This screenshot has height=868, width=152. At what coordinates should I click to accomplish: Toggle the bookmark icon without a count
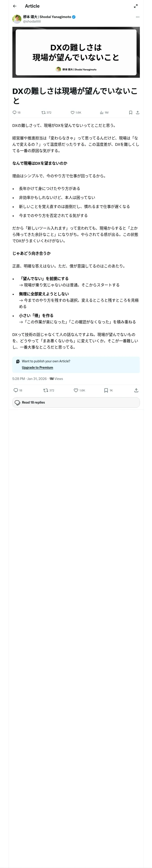130,112
